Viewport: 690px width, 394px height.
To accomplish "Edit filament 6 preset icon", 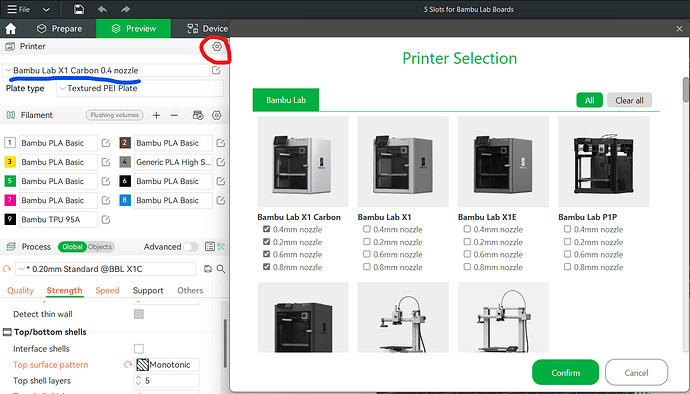I will [x=220, y=181].
